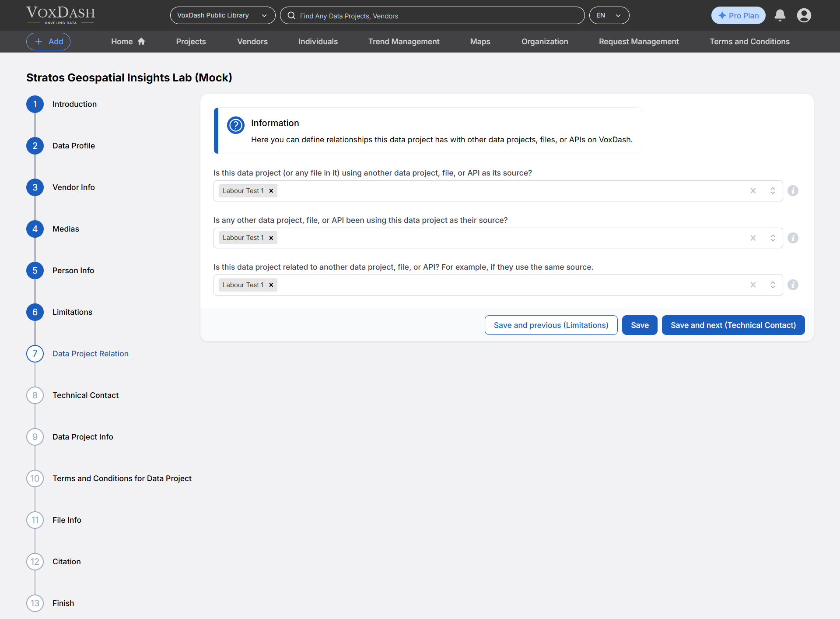The image size is (840, 619).
Task: Open the notifications bell
Action: [x=780, y=15]
